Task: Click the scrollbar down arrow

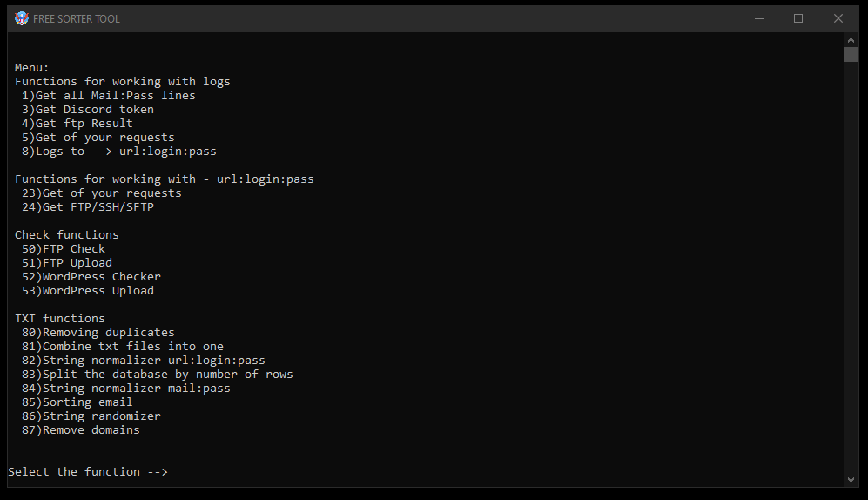Action: tap(851, 480)
